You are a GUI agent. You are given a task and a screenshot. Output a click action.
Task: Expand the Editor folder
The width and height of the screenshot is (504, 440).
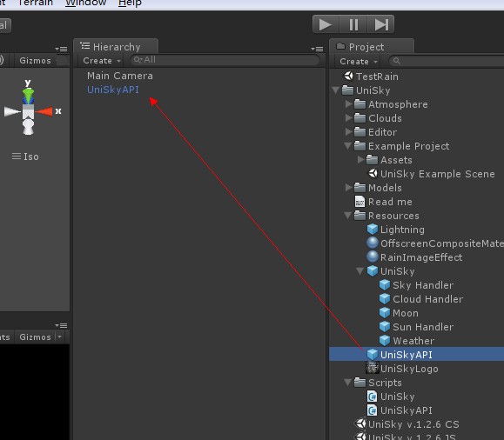(348, 131)
